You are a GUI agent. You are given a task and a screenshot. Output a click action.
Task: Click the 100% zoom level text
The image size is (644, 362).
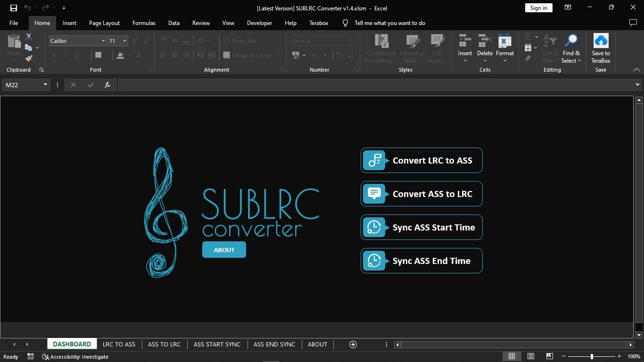click(634, 357)
